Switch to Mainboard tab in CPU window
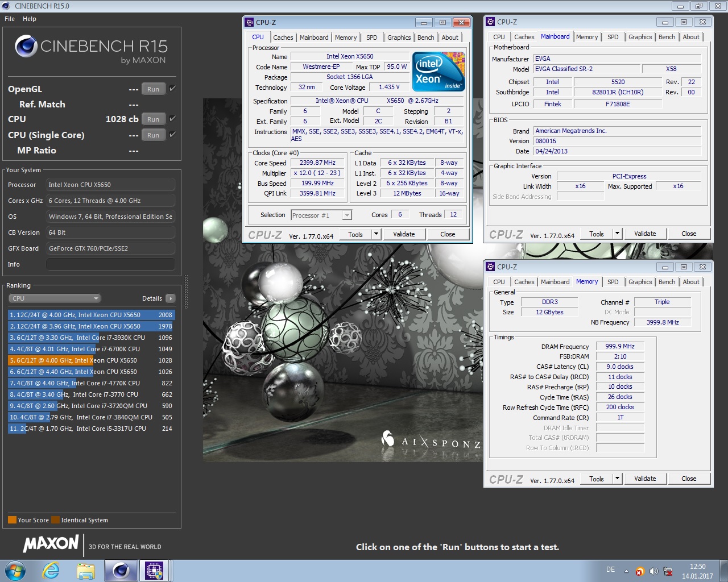 [314, 38]
